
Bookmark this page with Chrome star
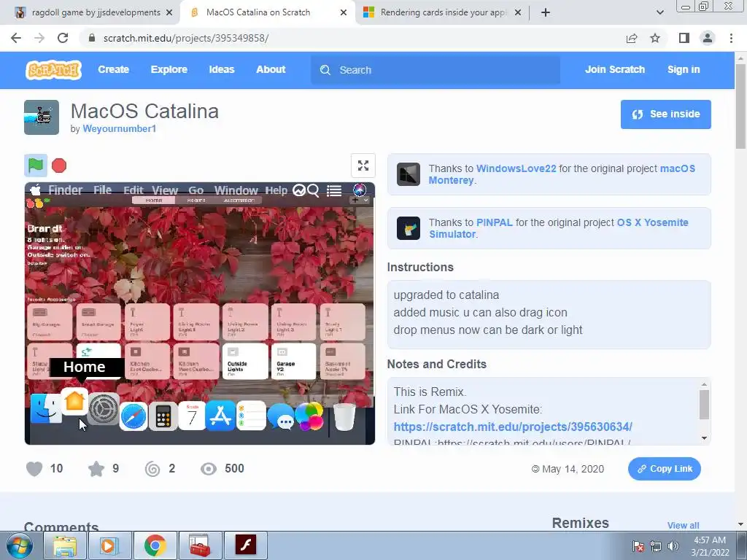[x=655, y=38]
